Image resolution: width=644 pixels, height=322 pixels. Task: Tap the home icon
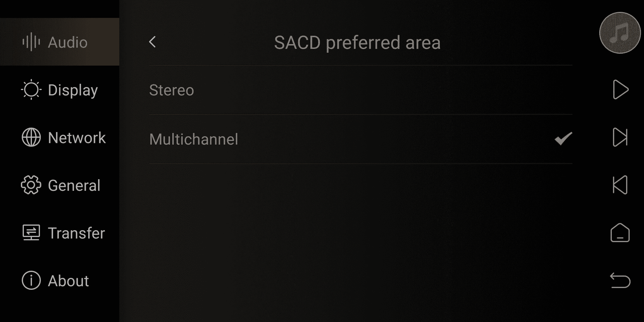point(620,233)
